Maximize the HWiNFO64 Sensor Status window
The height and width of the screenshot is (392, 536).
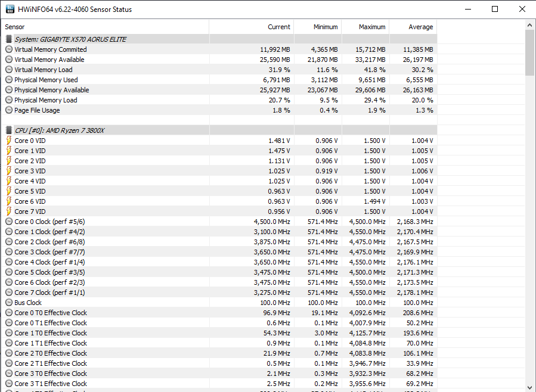coord(495,9)
